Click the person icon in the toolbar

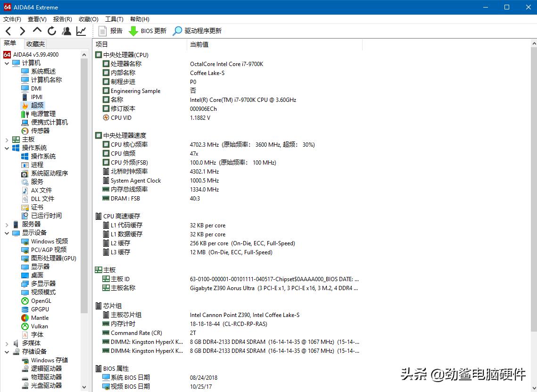tap(66, 31)
